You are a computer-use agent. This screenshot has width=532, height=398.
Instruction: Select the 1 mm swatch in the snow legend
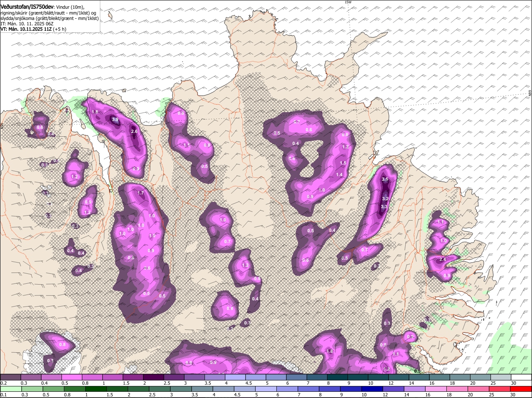[113, 377]
